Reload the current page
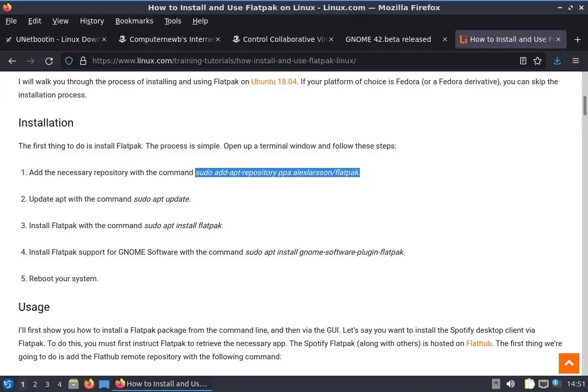Image resolution: width=588 pixels, height=392 pixels. (49, 61)
